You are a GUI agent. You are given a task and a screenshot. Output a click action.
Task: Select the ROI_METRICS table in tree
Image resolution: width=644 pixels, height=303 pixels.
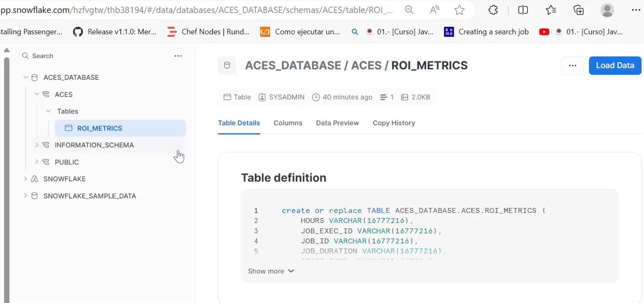[x=100, y=129]
